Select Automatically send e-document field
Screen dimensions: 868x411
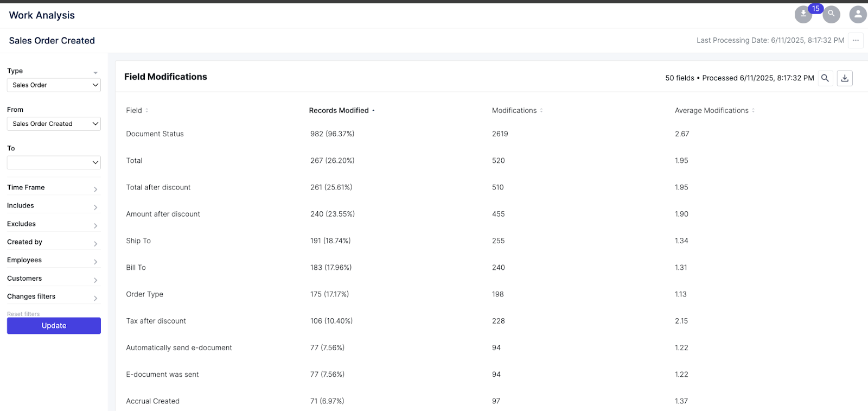click(179, 347)
